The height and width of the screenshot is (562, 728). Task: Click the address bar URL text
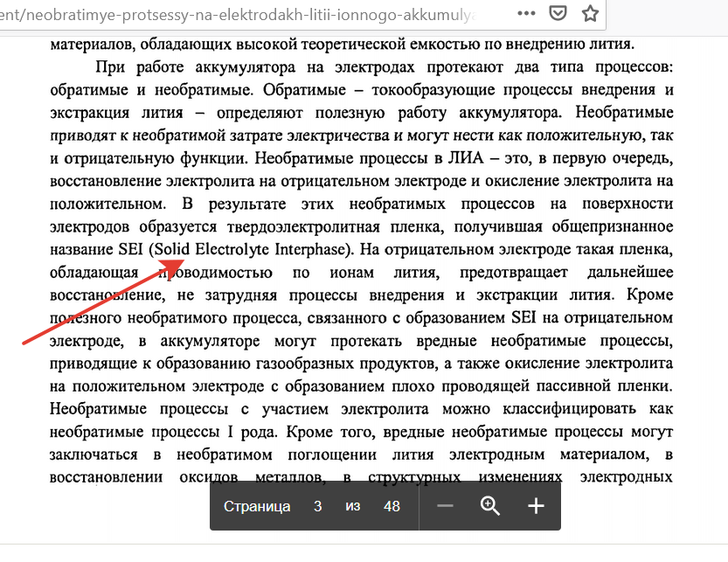click(x=236, y=14)
